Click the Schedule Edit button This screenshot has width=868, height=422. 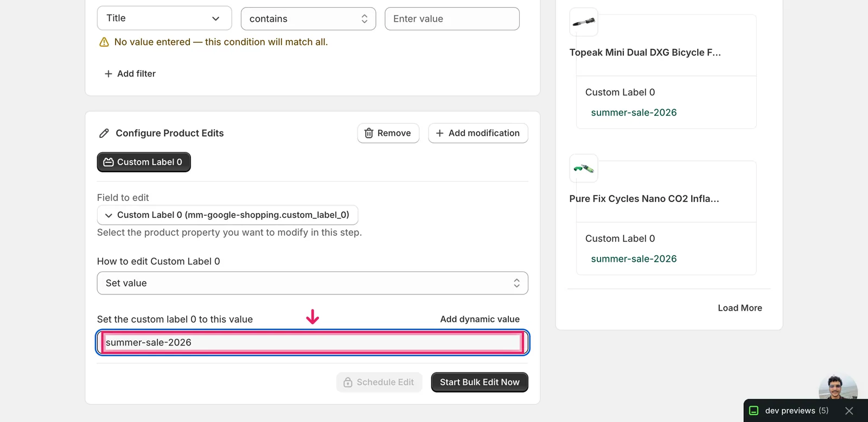[x=379, y=382]
